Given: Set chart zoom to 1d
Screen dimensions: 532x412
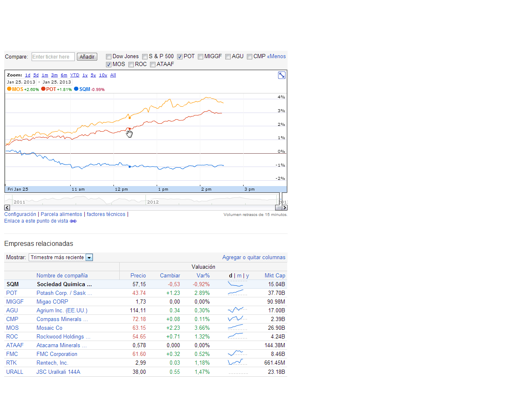Looking at the screenshot, I should click(x=27, y=75).
